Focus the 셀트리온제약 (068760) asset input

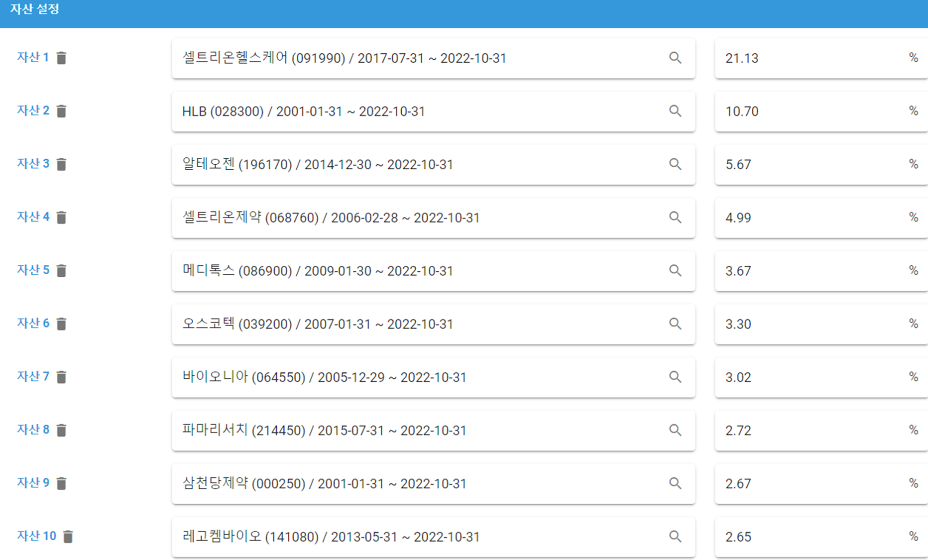point(433,218)
